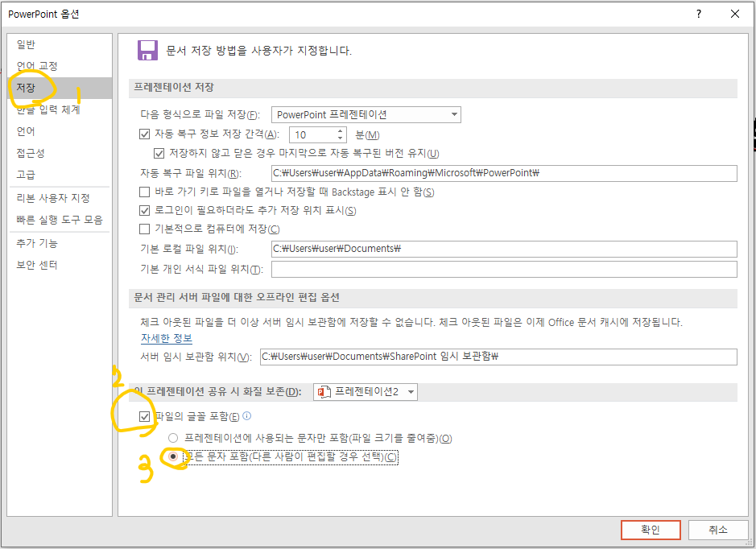Click the 자동 복구 파일 위치 path field
Screen dimensions: 756x549
[504, 173]
